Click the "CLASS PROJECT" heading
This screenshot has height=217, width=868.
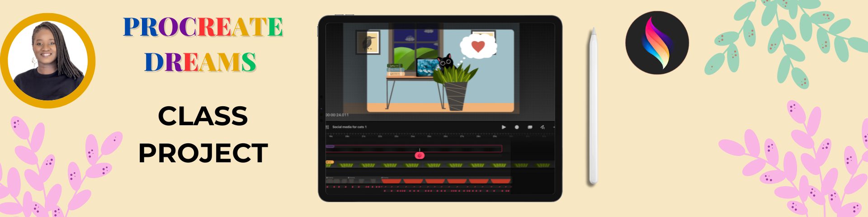(203, 134)
